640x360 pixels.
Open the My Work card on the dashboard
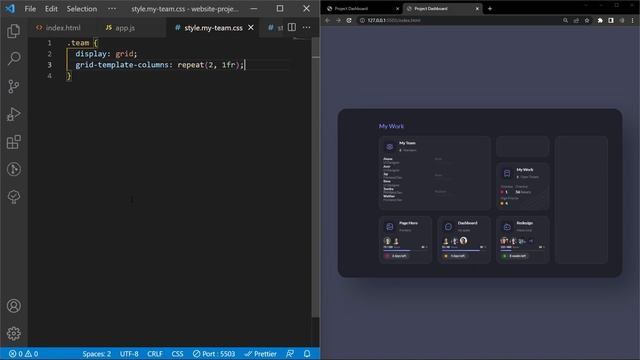pos(522,187)
